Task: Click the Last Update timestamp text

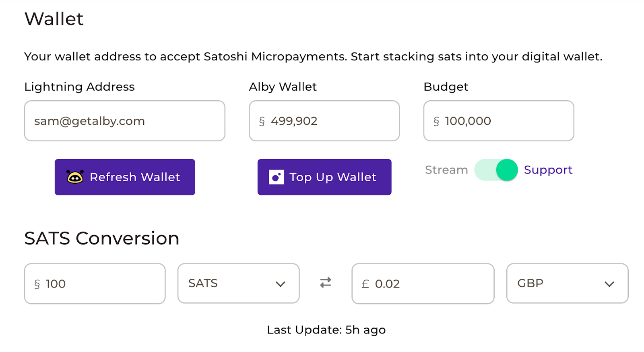Action: (326, 330)
